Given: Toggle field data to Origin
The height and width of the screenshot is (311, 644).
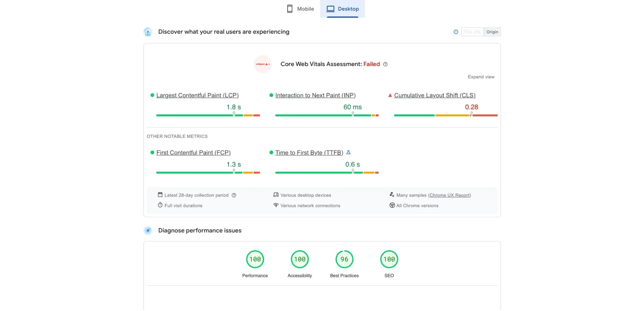Looking at the screenshot, I should (x=492, y=32).
